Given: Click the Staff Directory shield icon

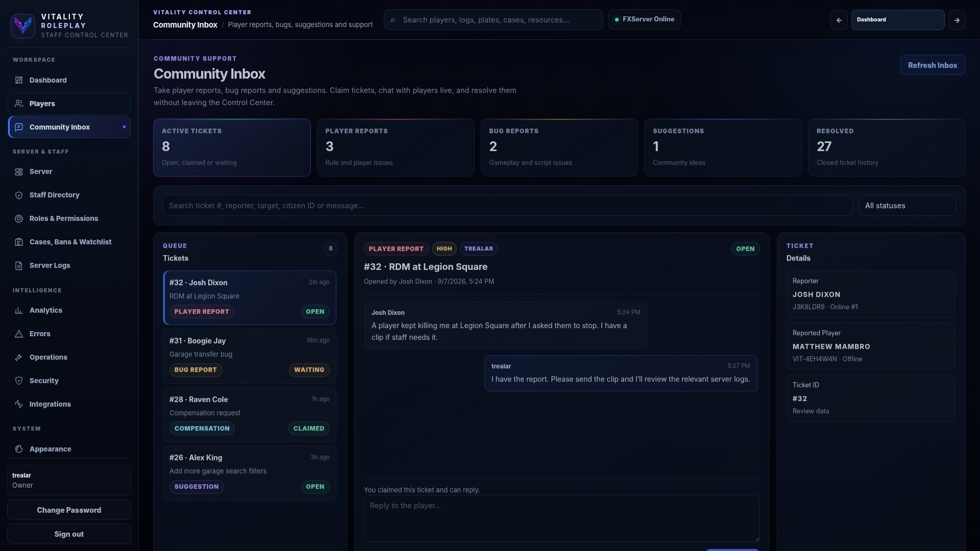Looking at the screenshot, I should [x=19, y=195].
